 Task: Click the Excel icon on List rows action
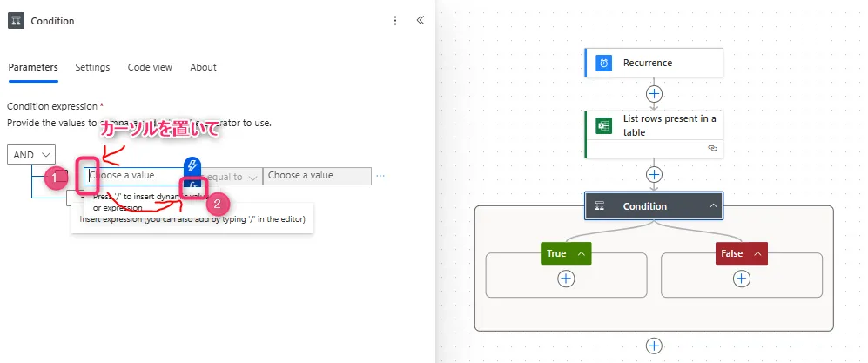[x=603, y=125]
